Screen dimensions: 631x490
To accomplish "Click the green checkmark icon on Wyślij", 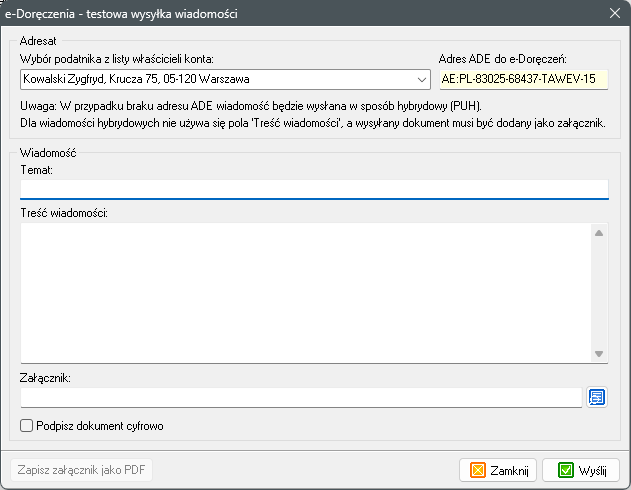I will click(566, 470).
